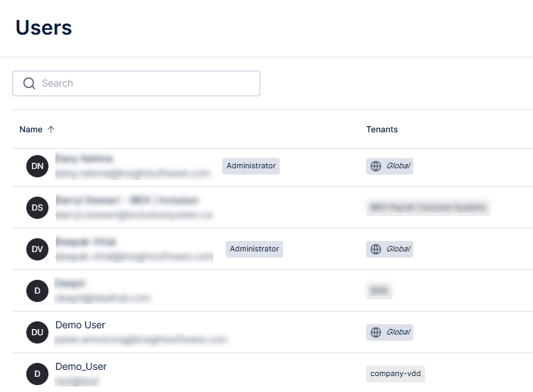The width and height of the screenshot is (533, 392).
Task: Open the DN user avatar
Action: tap(37, 166)
